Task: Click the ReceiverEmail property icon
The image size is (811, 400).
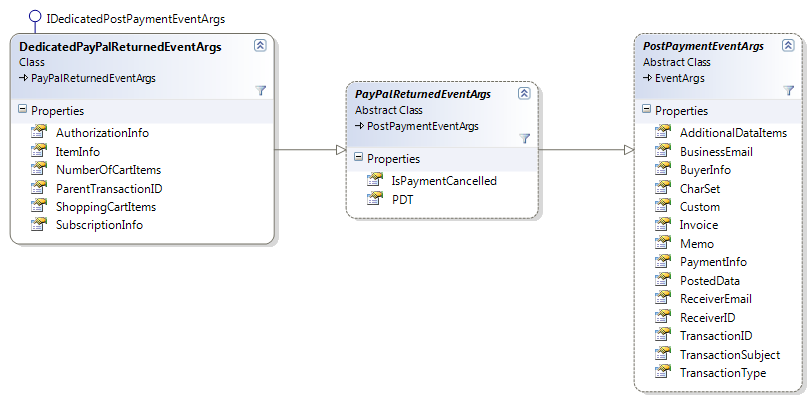Action: [x=663, y=299]
